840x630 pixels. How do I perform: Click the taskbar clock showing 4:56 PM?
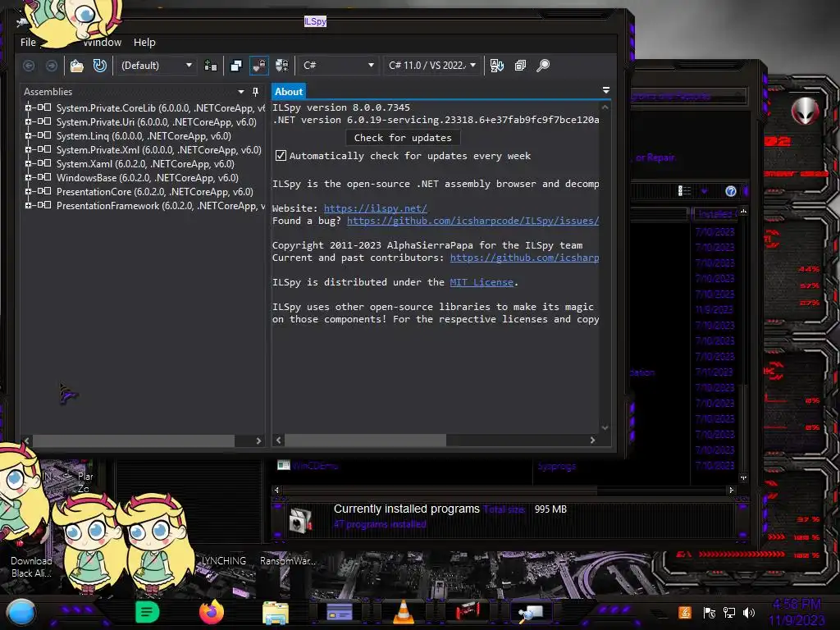[796, 605]
